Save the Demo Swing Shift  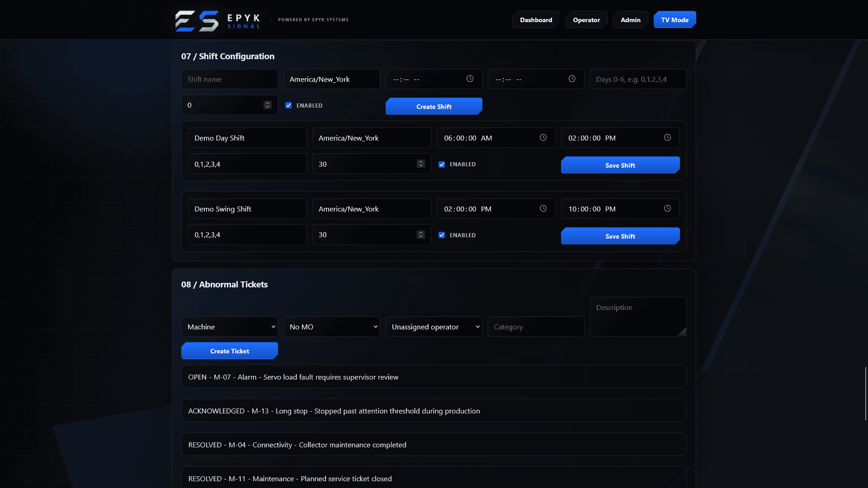[620, 236]
